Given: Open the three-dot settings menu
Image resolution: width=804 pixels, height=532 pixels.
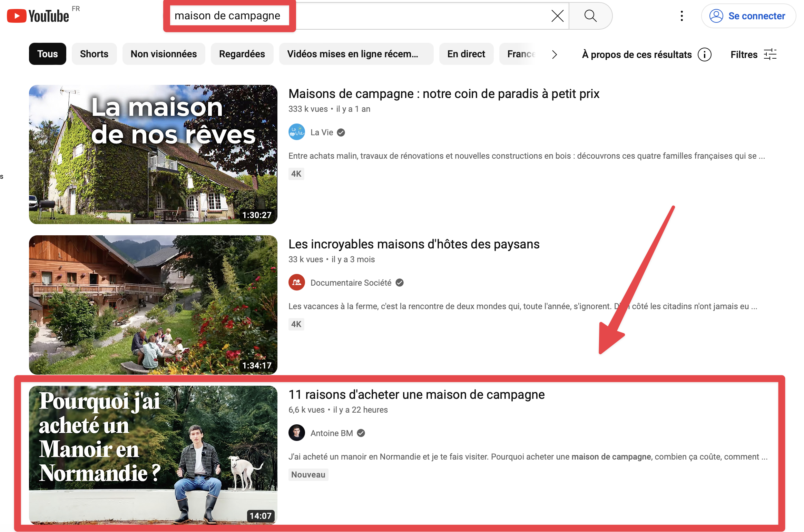Looking at the screenshot, I should [682, 16].
